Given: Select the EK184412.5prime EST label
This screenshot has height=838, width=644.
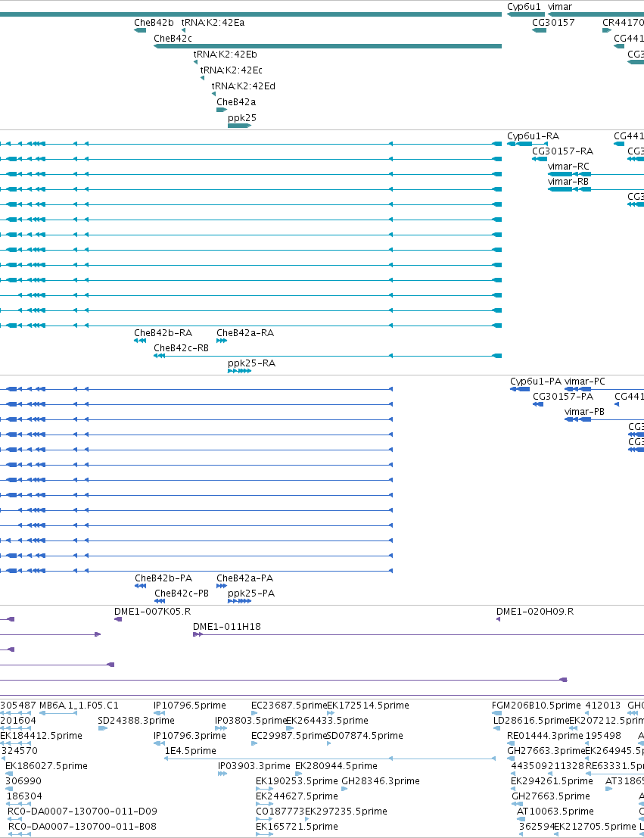Looking at the screenshot, I should [41, 736].
